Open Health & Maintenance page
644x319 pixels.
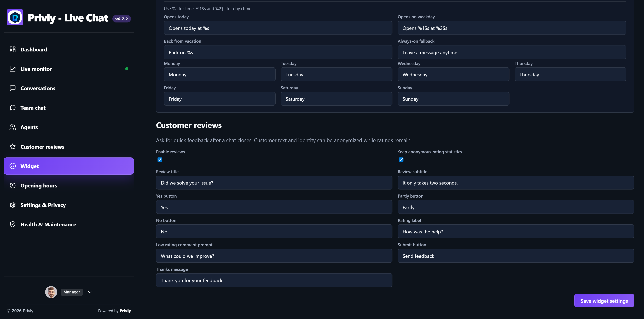coord(69,224)
